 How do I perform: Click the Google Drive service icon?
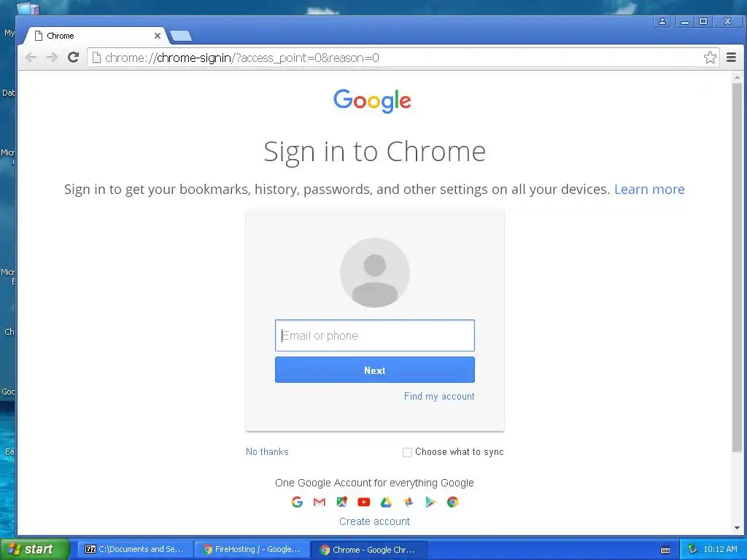click(x=386, y=502)
